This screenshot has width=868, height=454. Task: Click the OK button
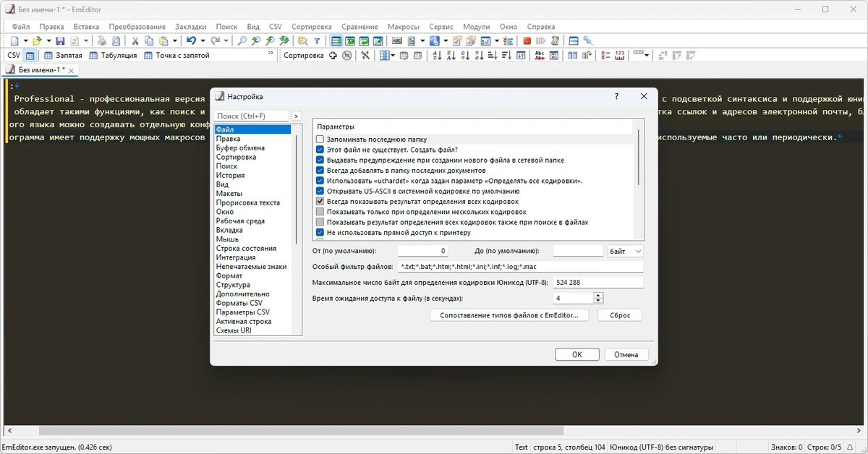[x=577, y=354]
